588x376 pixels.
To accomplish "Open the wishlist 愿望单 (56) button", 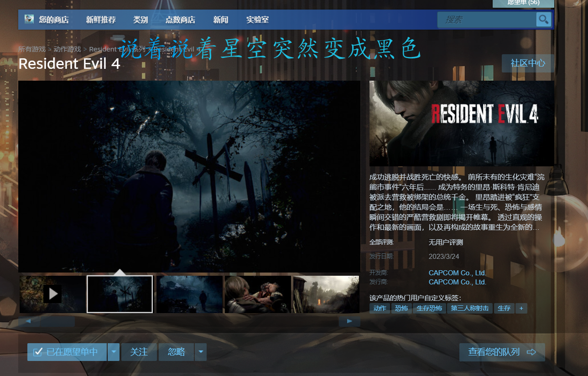I will tap(523, 3).
